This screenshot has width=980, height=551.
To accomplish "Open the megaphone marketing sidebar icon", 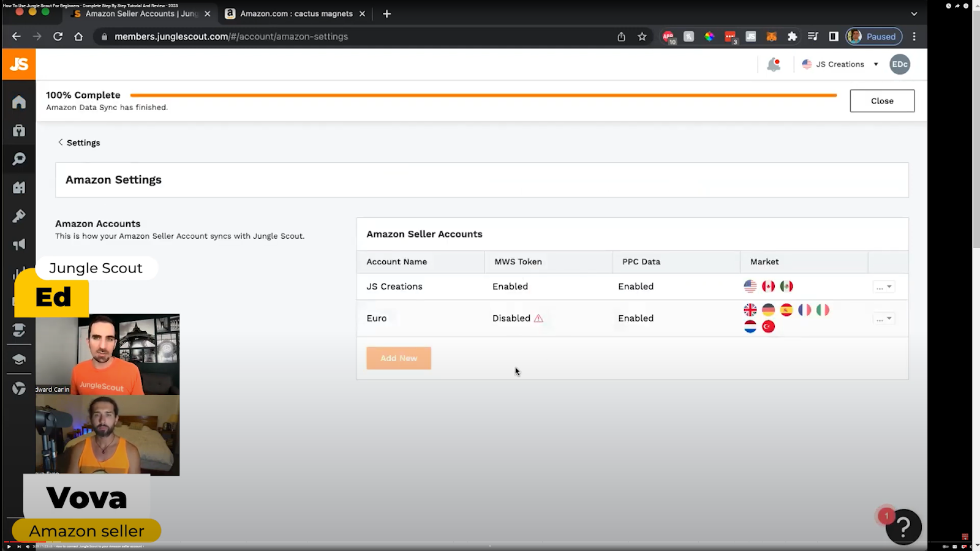I will [x=19, y=244].
